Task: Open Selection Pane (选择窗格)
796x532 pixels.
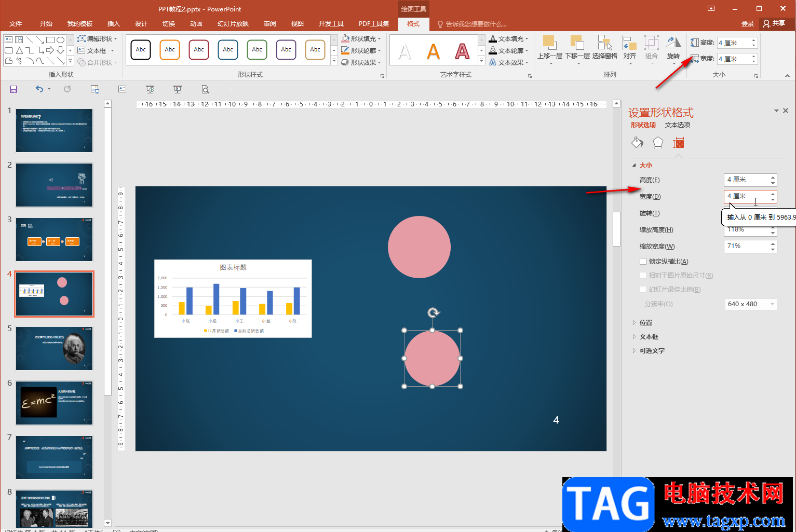Action: 605,48
